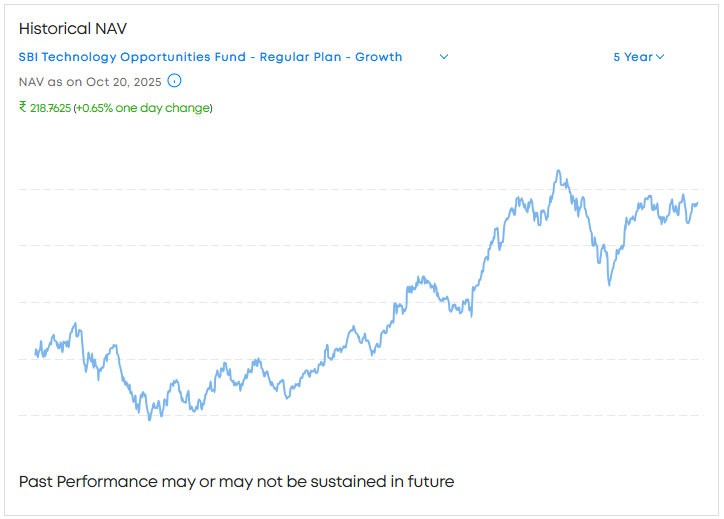
Task: Click the leftmost start of the NAV line
Action: click(35, 352)
